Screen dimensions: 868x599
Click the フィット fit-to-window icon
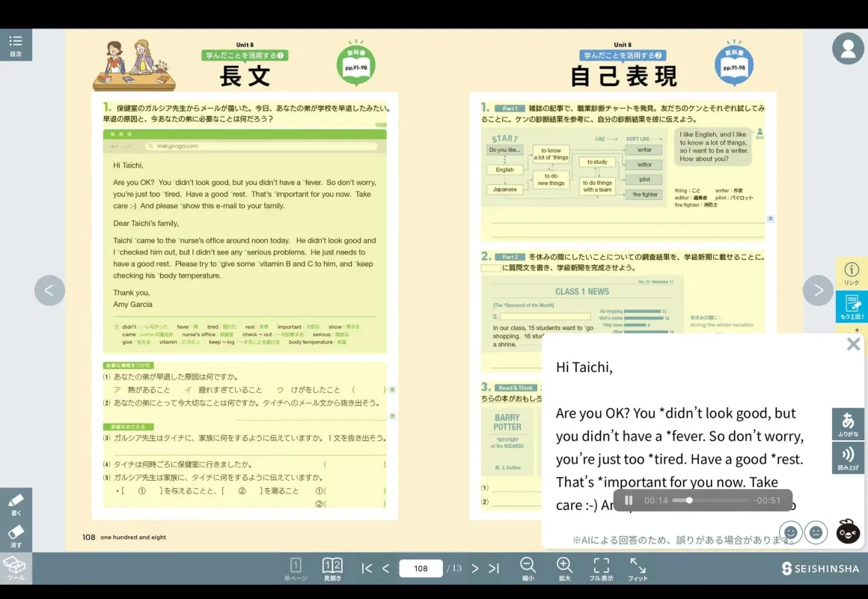(638, 568)
